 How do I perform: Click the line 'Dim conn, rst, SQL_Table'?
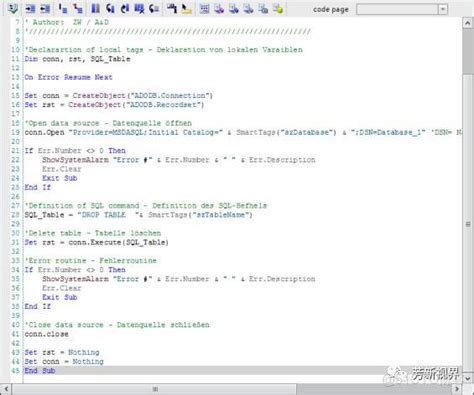pyautogui.click(x=77, y=59)
